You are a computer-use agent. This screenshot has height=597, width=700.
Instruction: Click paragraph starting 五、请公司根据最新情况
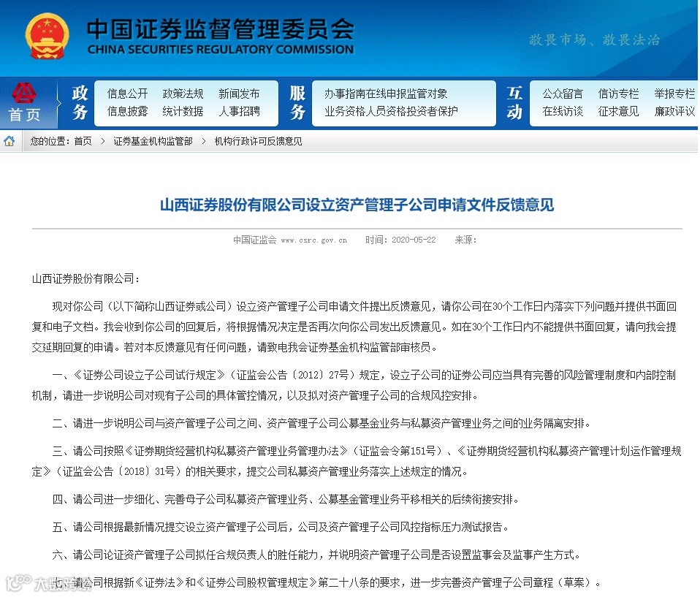[x=281, y=528]
